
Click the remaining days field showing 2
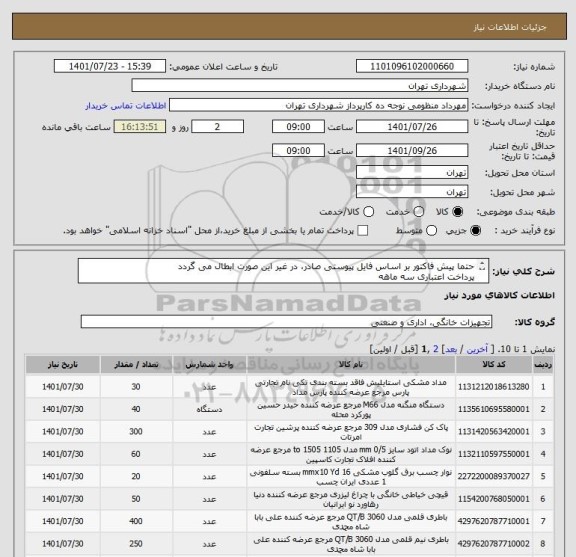coord(217,127)
